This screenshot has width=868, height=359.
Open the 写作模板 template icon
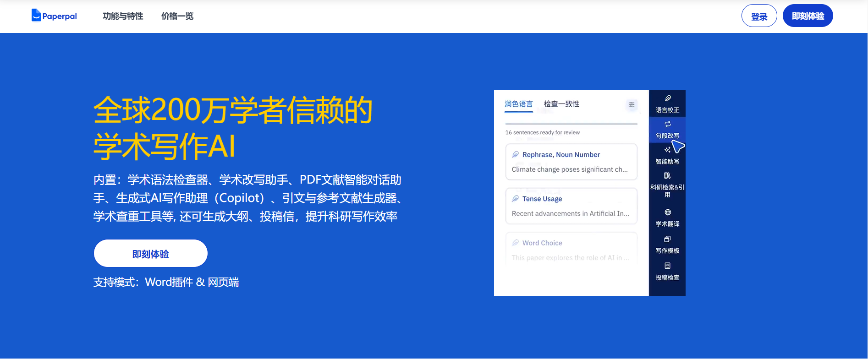667,239
